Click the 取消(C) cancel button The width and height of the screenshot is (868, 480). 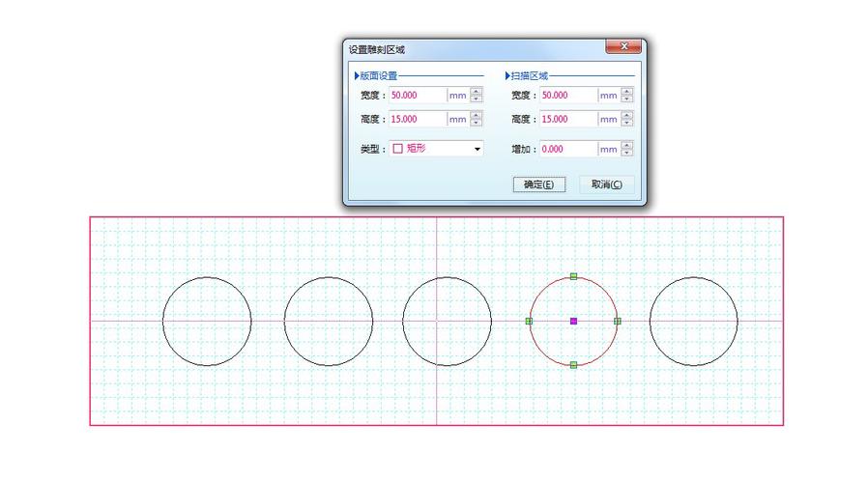click(606, 184)
